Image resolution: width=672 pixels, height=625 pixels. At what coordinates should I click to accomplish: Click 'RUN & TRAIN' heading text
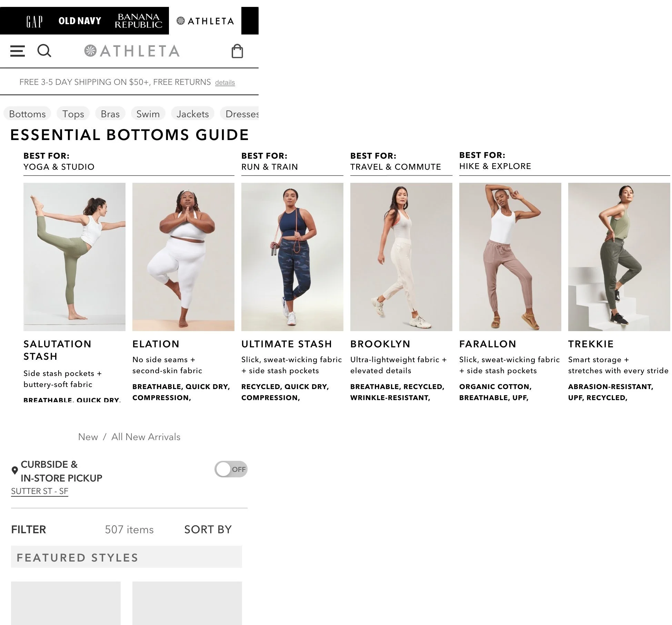(270, 167)
